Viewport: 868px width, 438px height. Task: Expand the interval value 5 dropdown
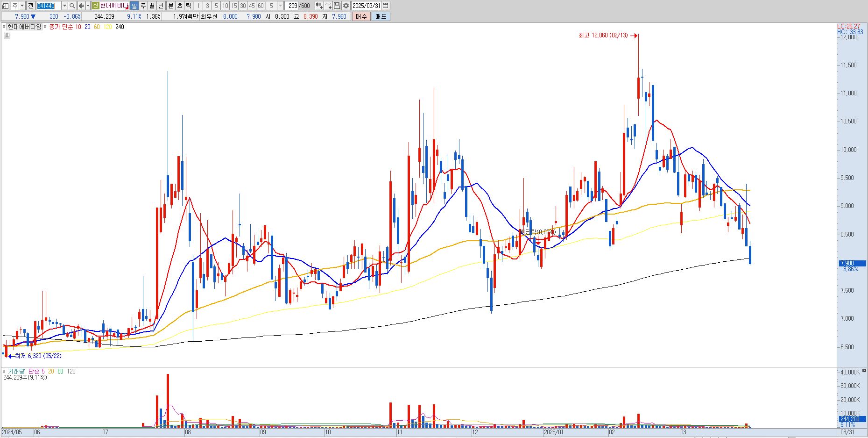point(280,6)
